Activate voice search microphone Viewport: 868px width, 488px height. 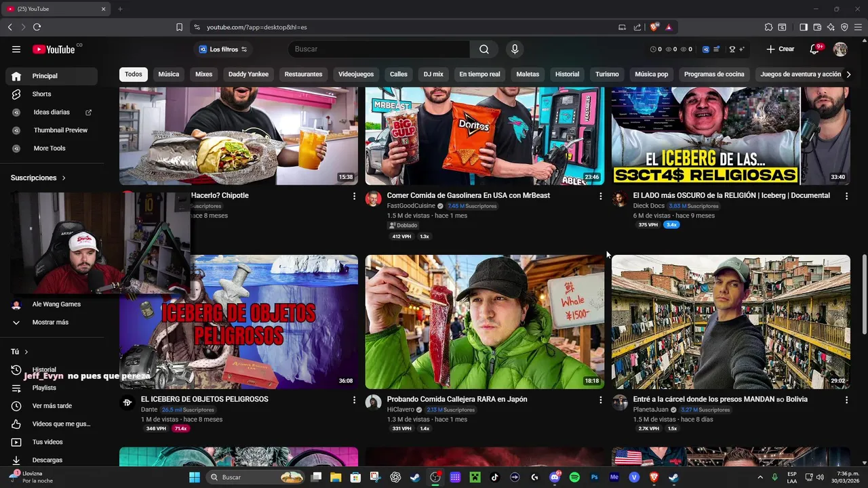515,49
